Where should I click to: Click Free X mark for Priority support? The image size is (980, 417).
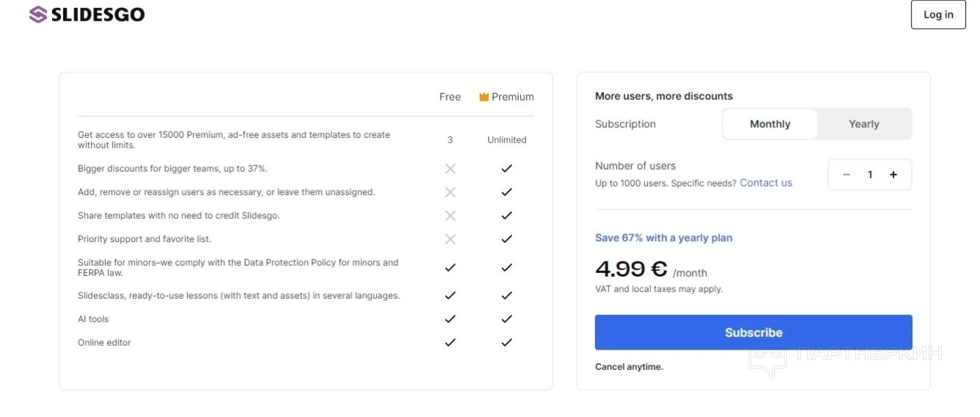point(450,239)
